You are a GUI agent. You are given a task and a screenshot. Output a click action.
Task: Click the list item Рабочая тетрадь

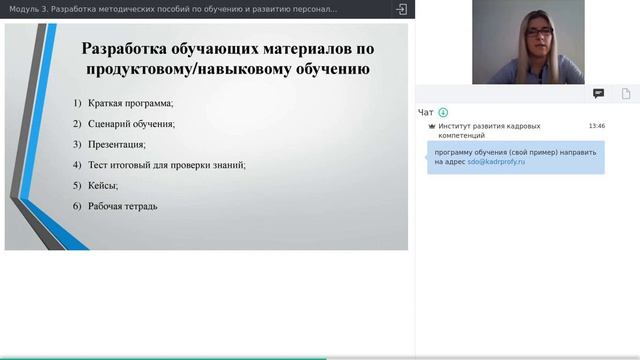(x=122, y=206)
